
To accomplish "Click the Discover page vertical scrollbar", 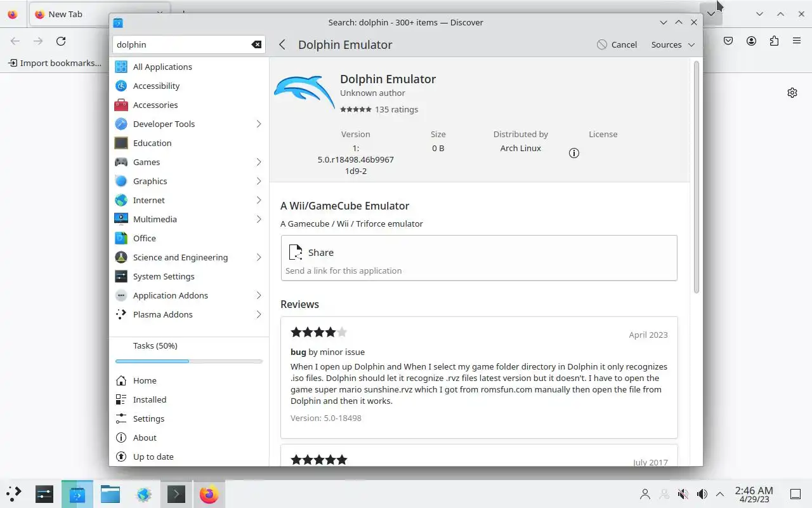I will pyautogui.click(x=696, y=178).
